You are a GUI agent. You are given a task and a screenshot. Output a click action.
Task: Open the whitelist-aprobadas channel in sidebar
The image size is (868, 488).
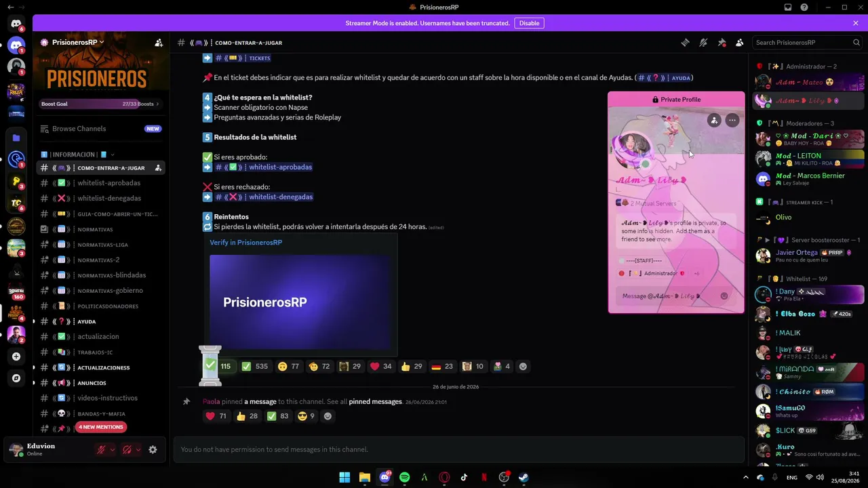[101, 183]
